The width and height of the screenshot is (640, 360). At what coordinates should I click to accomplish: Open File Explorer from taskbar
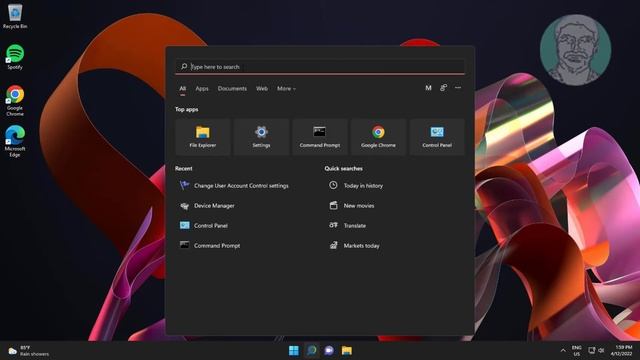point(347,351)
